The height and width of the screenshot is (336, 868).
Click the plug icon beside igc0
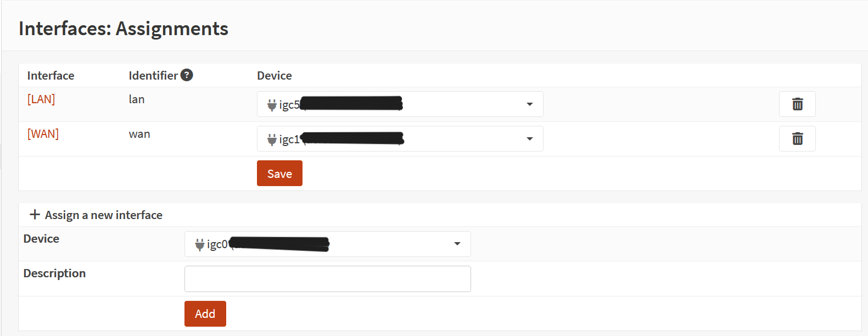tap(199, 244)
